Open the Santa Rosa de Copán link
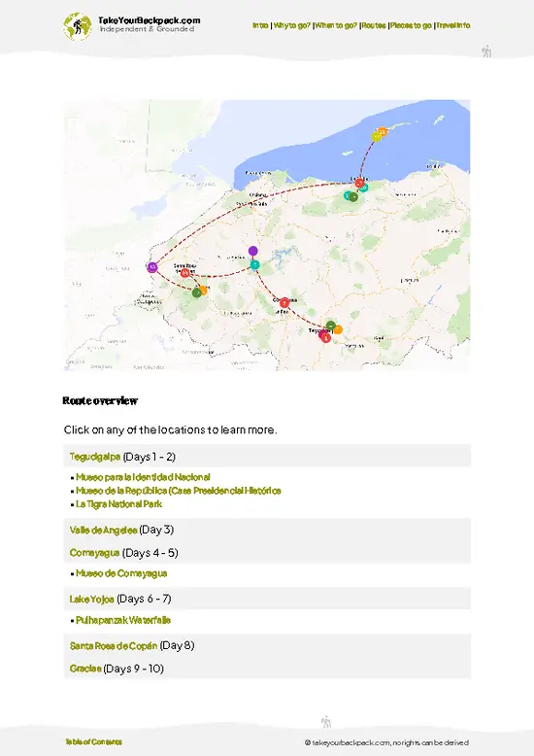The height and width of the screenshot is (756, 534). 114,646
